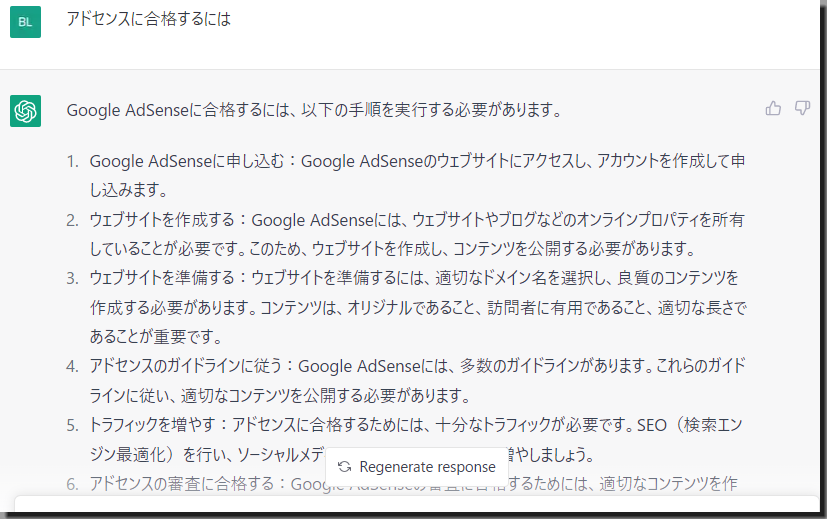
Task: Click the message input field at bottom
Action: (x=417, y=504)
